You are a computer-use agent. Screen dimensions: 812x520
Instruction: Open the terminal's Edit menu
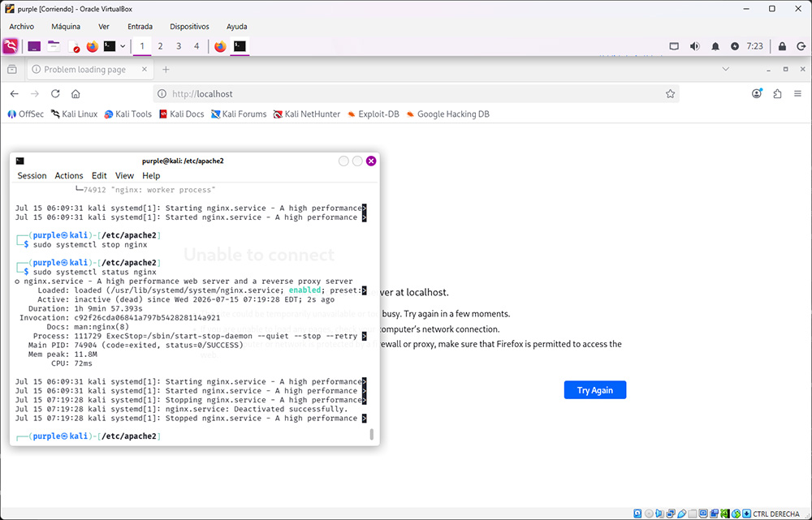point(99,175)
